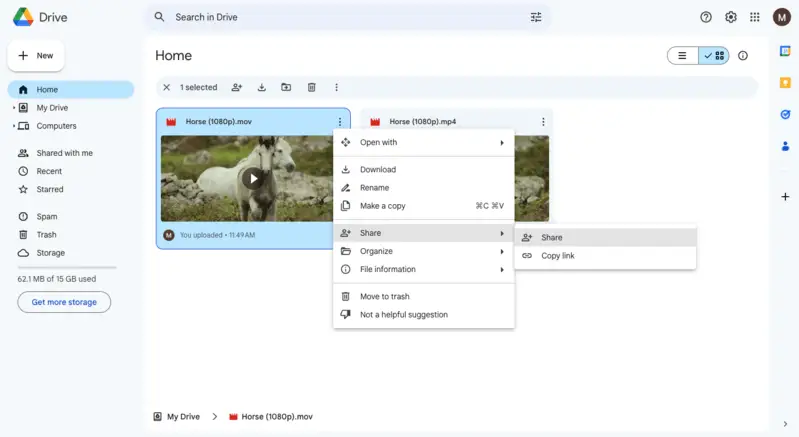Screen dimensions: 799x437
Task: Switch to grid layout view
Action: tap(714, 56)
